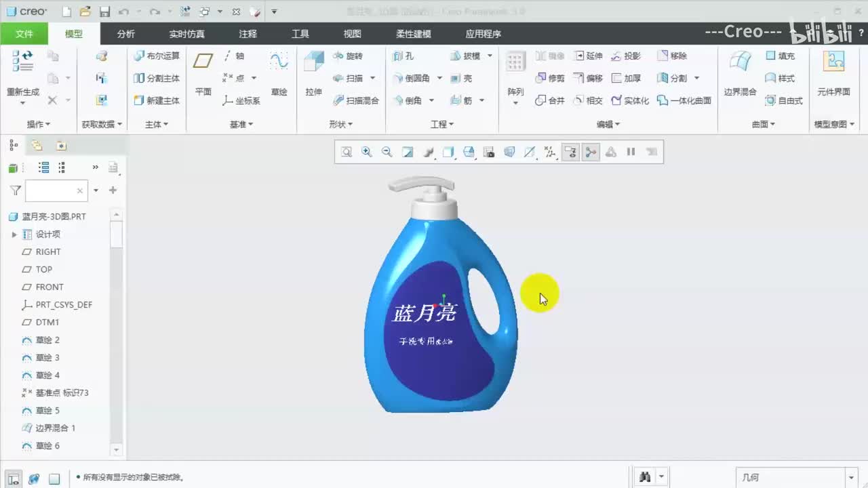Open the Tools (工具) tab
This screenshot has height=488, width=868.
coord(300,34)
